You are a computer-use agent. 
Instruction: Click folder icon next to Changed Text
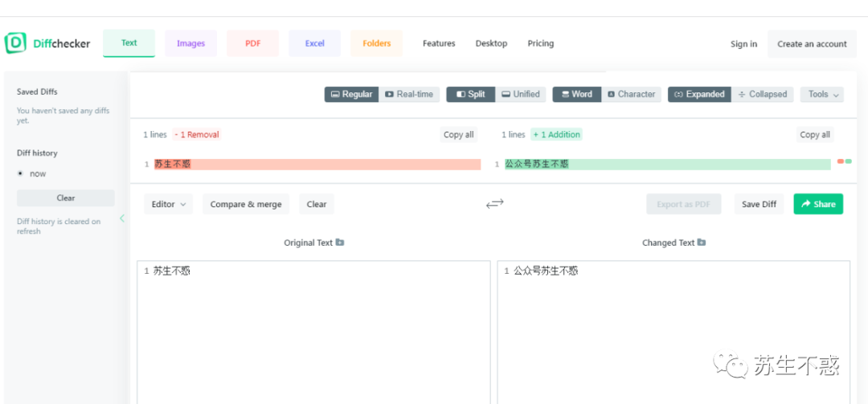702,243
